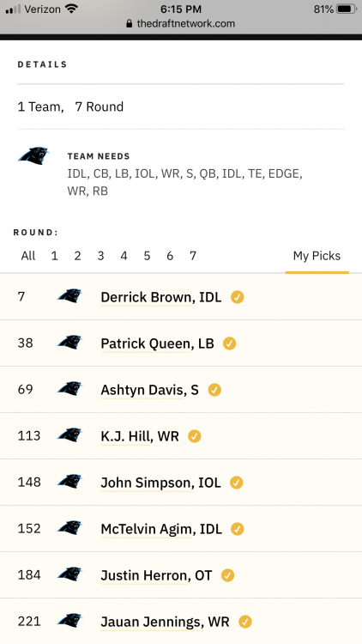Open John Simpson player link
Screen dimensions: 362x644
[161, 483]
